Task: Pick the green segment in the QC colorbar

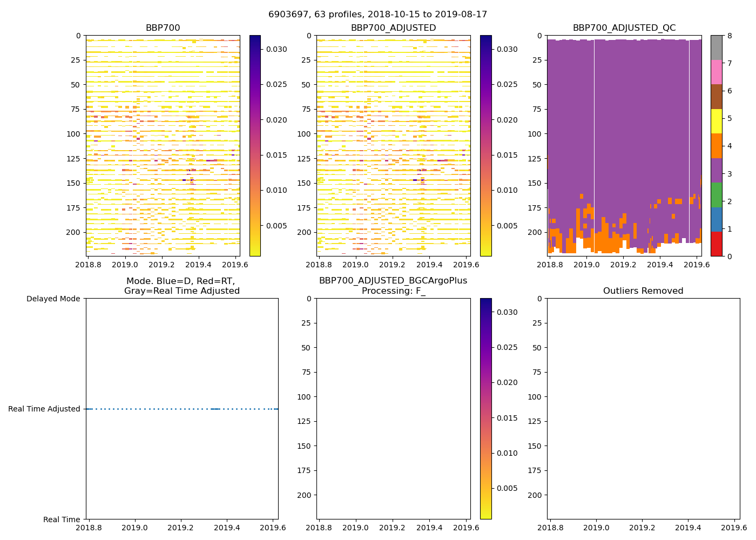Action: [716, 195]
